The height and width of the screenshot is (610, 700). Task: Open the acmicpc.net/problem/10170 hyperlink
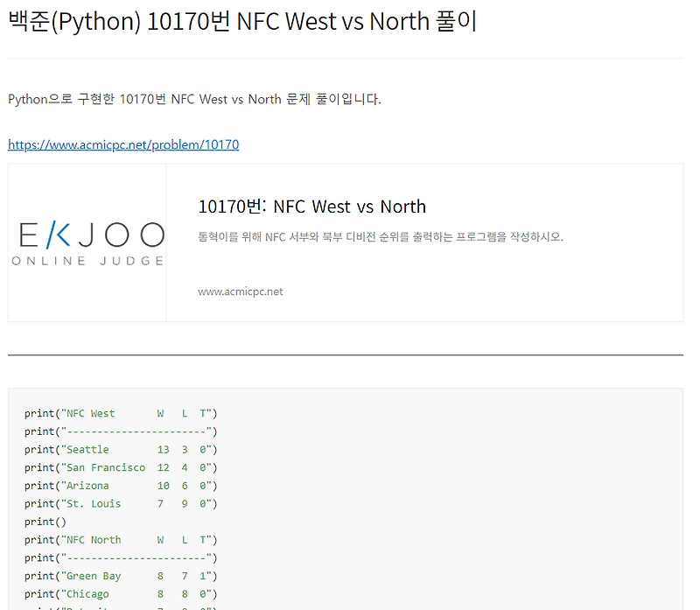122,144
